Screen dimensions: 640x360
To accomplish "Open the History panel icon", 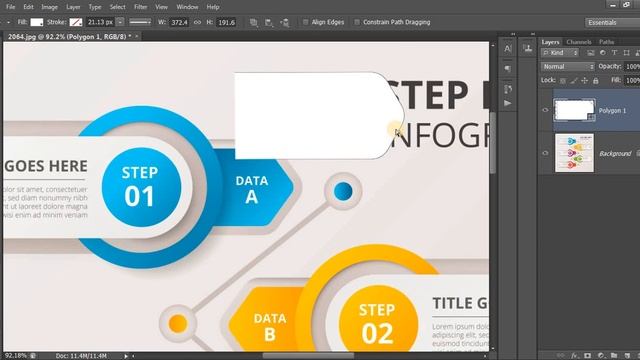I will pos(508,89).
